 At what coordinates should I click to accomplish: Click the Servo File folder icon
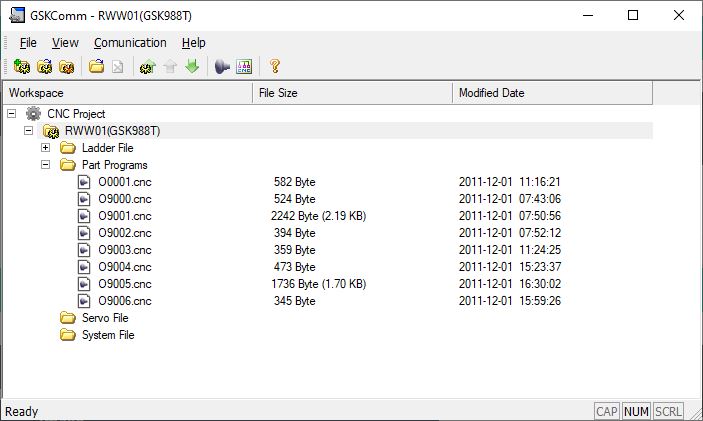[68, 318]
